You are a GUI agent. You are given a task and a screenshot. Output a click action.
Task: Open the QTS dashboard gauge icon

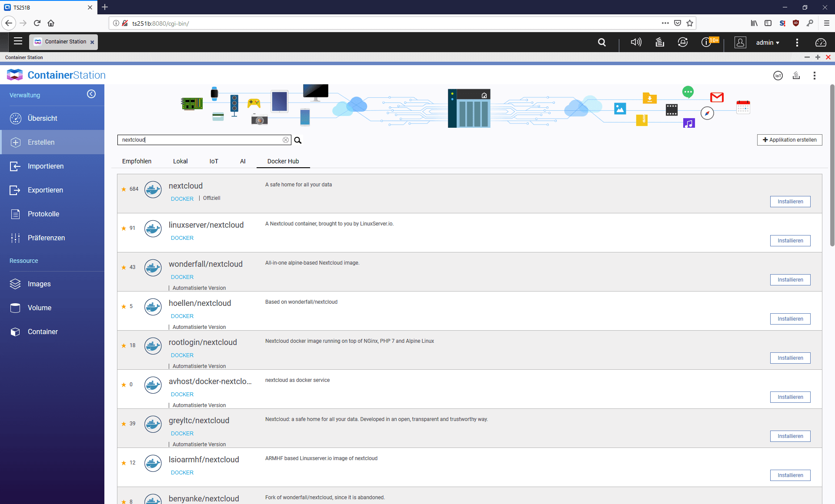tap(820, 42)
